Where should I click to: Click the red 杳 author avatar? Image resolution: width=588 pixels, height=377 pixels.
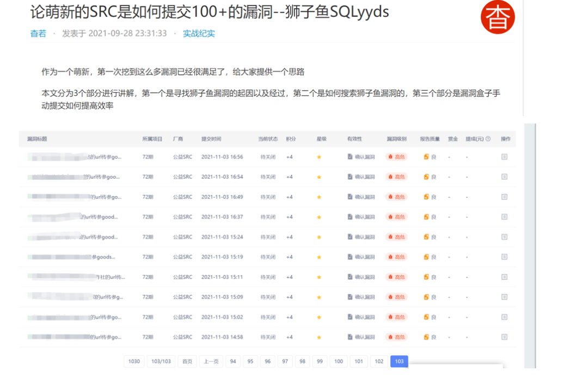tap(498, 17)
